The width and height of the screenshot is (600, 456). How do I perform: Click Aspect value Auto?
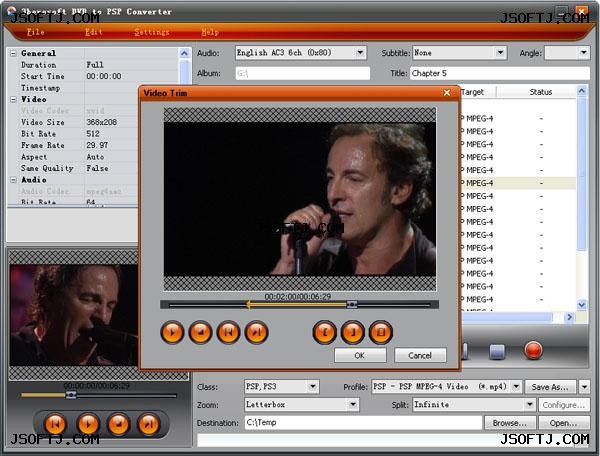[x=95, y=156]
